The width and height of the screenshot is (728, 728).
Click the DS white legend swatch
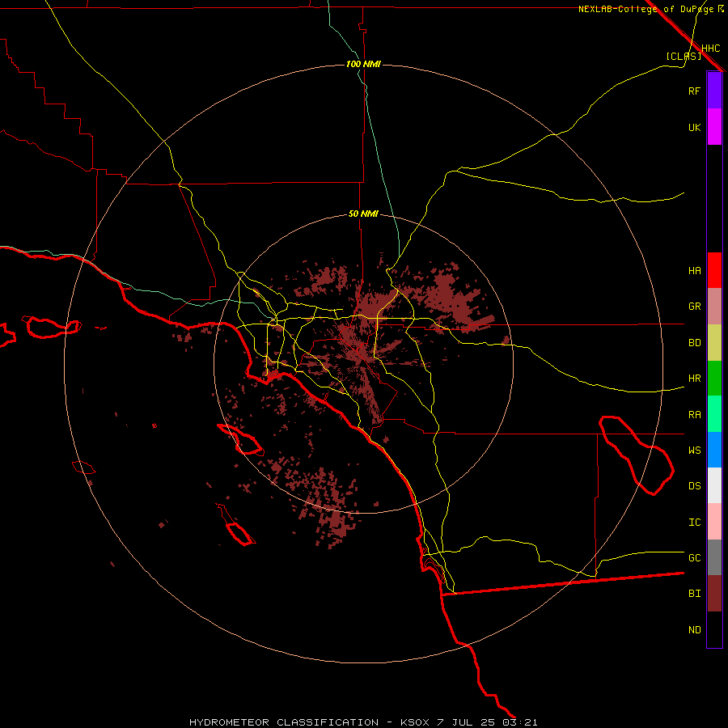[x=714, y=485]
